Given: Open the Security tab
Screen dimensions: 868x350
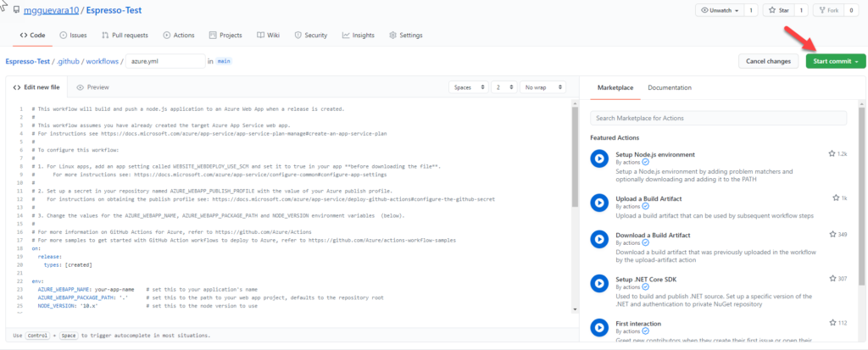Looking at the screenshot, I should (311, 35).
